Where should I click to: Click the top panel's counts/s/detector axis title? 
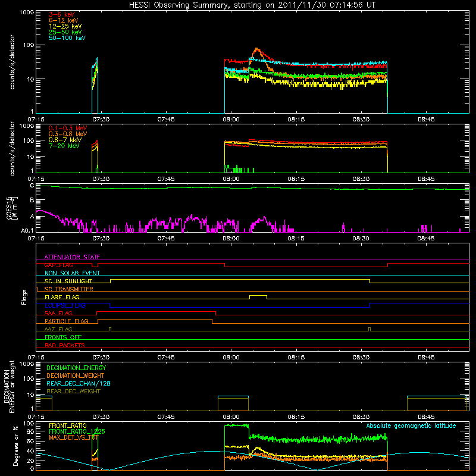[12, 62]
